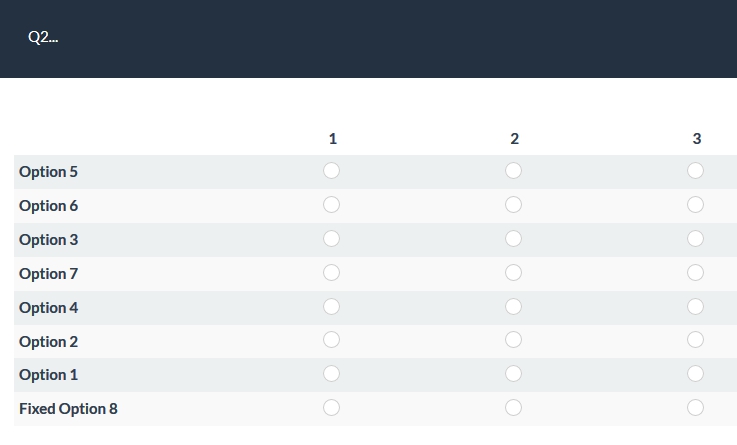737x445 pixels.
Task: Select rating 1 for Option 6
Action: click(x=332, y=205)
